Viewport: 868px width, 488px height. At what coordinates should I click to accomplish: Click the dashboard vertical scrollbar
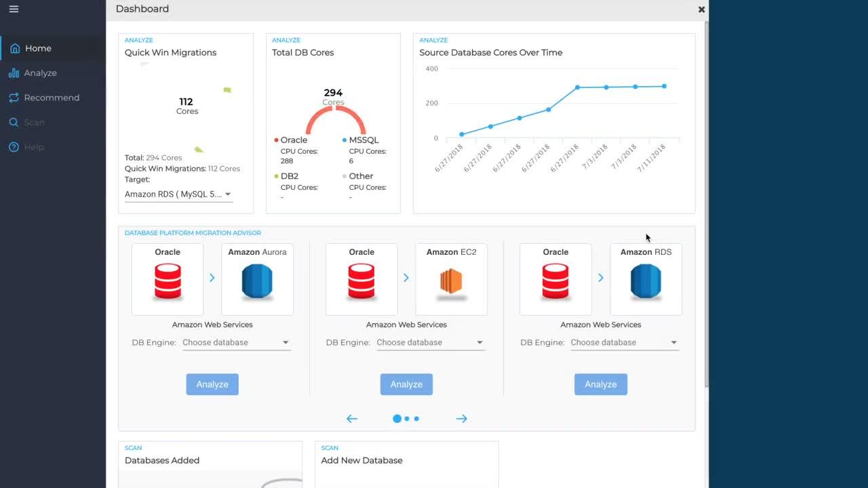click(707, 203)
